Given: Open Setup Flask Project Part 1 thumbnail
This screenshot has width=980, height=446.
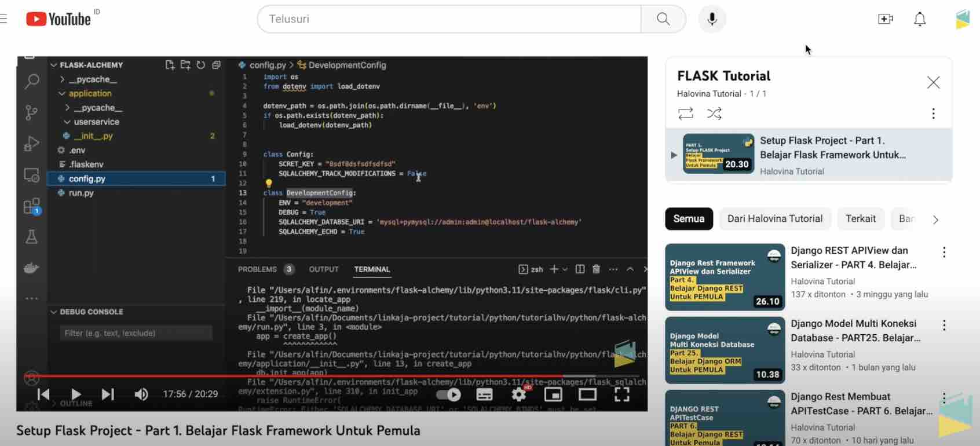Looking at the screenshot, I should (718, 153).
